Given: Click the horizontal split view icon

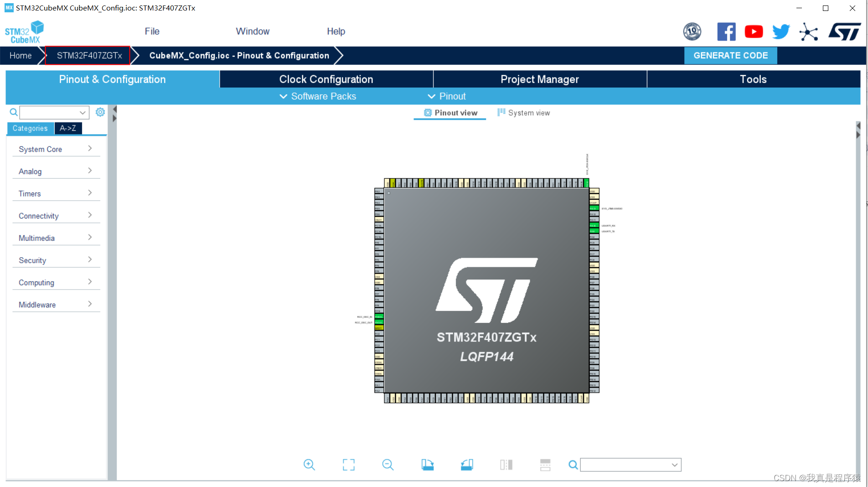Looking at the screenshot, I should [x=545, y=465].
